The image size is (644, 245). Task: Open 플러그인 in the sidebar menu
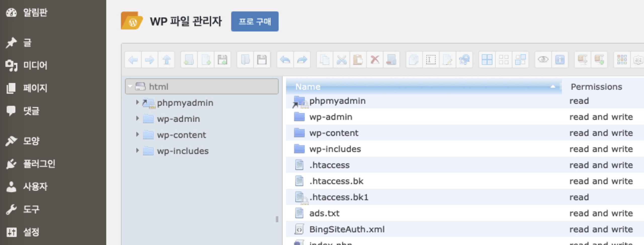point(39,164)
